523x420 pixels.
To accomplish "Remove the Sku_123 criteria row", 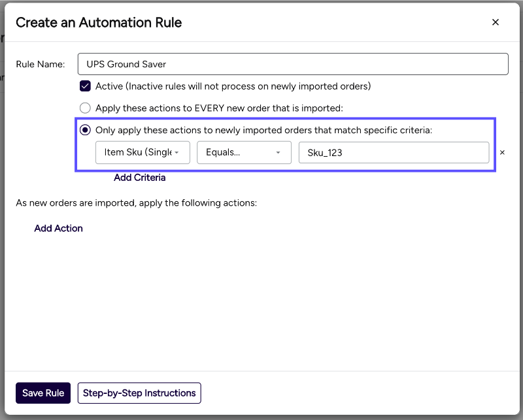I will coord(502,153).
